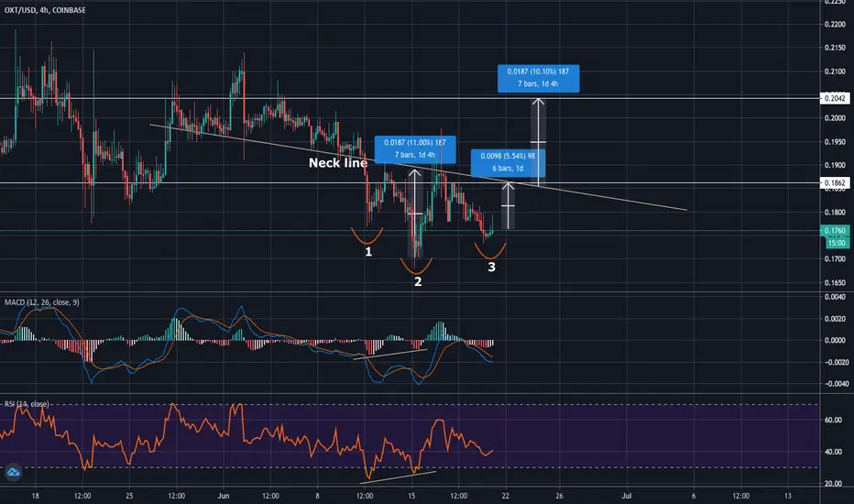Click the '15' date on time axis
This screenshot has width=854, height=504.
click(x=411, y=496)
